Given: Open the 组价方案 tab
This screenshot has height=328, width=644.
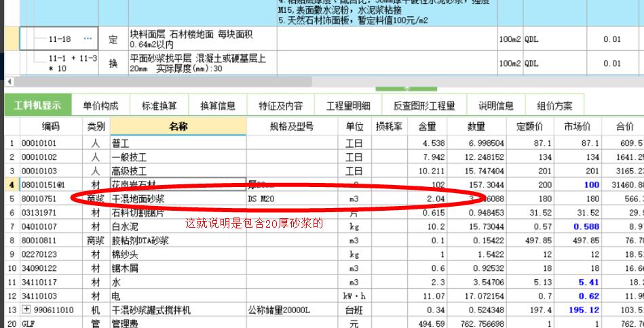Looking at the screenshot, I should pyautogui.click(x=554, y=106).
